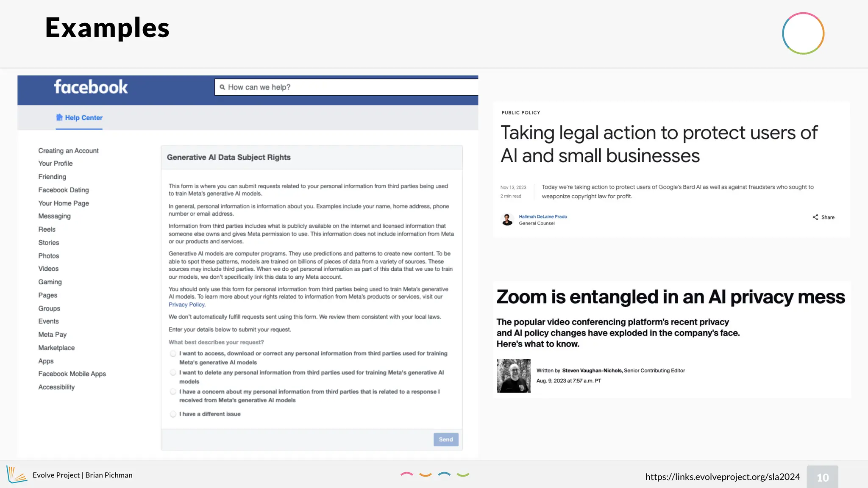Screen dimensions: 868x488
Task: Open the Privacy Policy link
Action: click(x=186, y=305)
